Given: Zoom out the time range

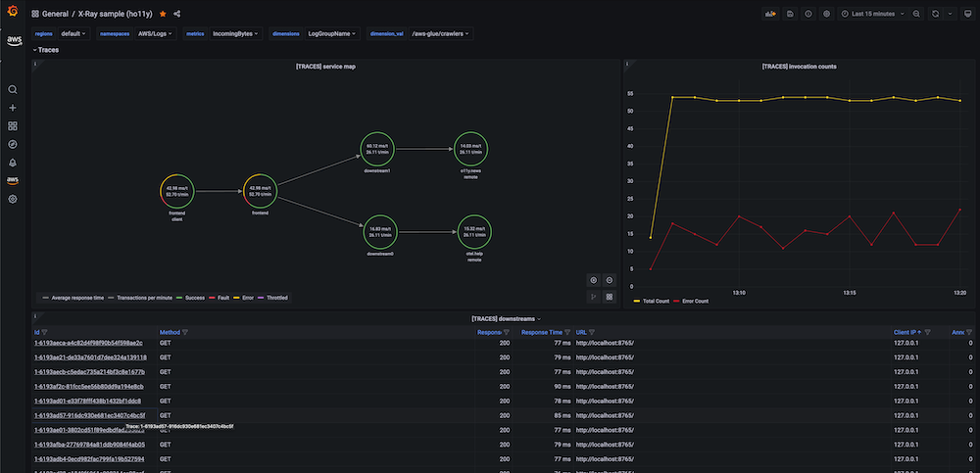Looking at the screenshot, I should [x=916, y=14].
